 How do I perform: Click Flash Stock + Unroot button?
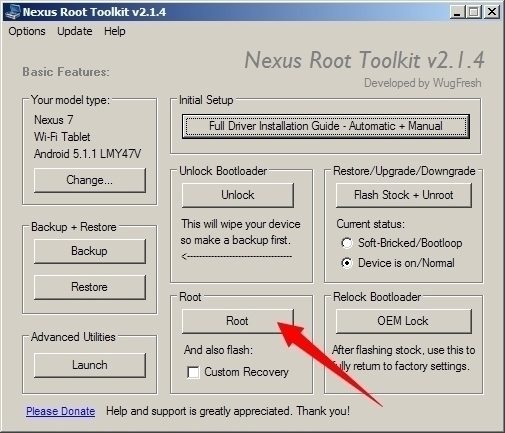404,195
